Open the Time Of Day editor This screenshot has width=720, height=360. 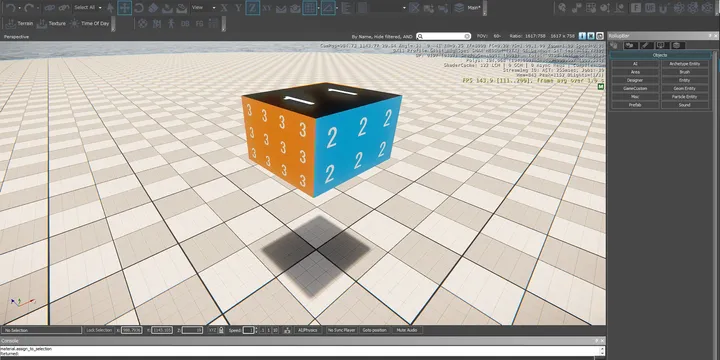90,23
